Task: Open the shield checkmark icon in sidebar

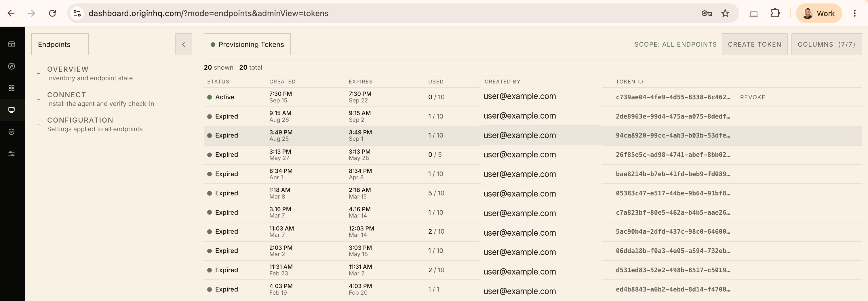Action: point(12,132)
